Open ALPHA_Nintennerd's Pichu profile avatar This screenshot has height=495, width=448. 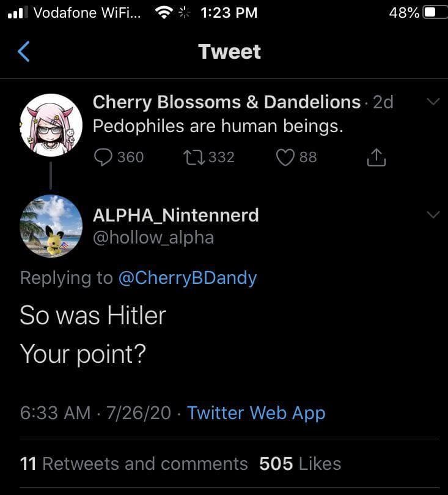click(x=51, y=226)
